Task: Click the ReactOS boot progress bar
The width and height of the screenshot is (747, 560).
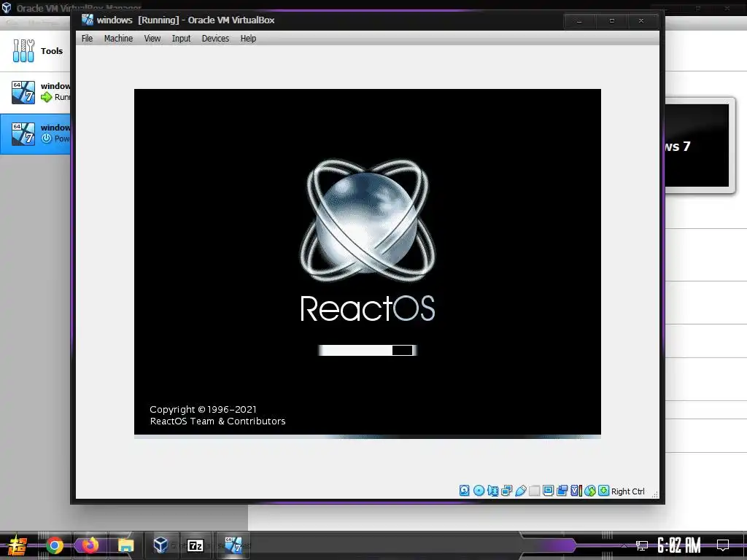Action: pos(368,351)
